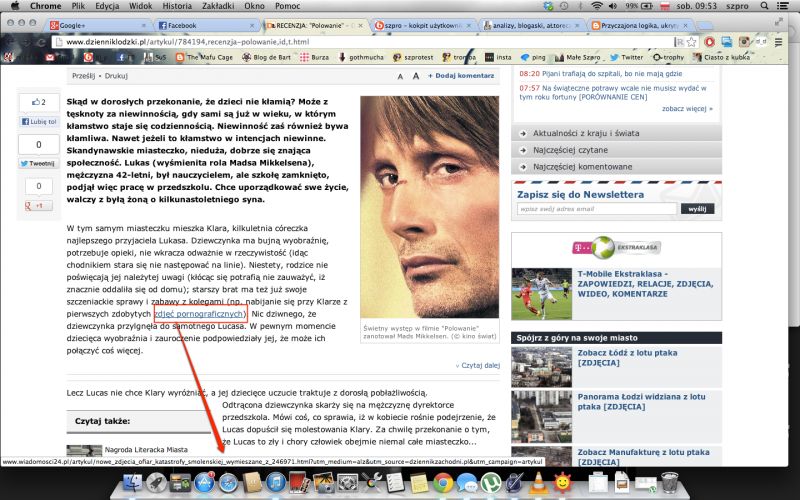Open the Twitter bookmark
The height and width of the screenshot is (500, 800).
pyautogui.click(x=627, y=57)
